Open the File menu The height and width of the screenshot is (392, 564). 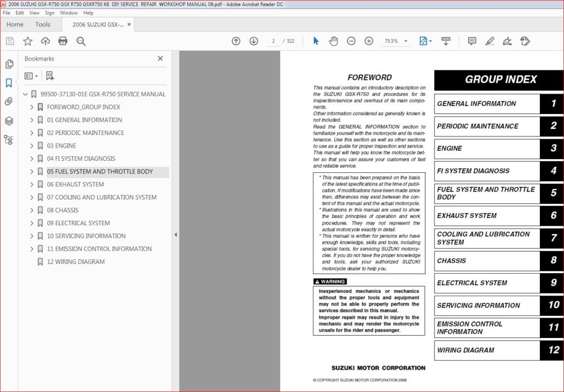[7, 13]
